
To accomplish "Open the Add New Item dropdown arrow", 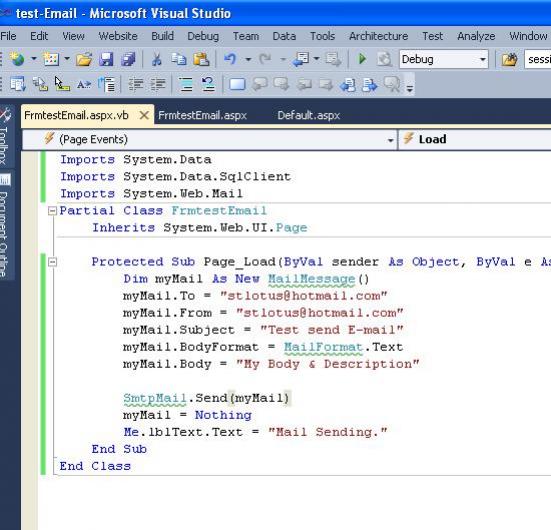I will (67, 59).
